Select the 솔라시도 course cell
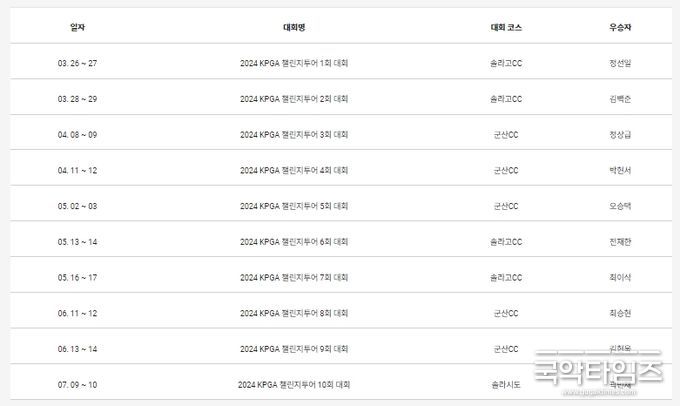Viewport: 680px width, 406px height. 506,385
